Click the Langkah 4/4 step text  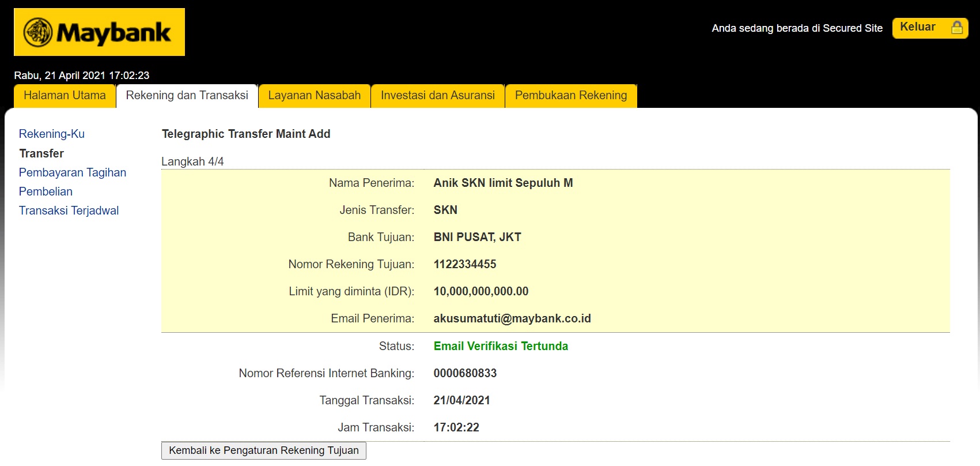pos(192,161)
